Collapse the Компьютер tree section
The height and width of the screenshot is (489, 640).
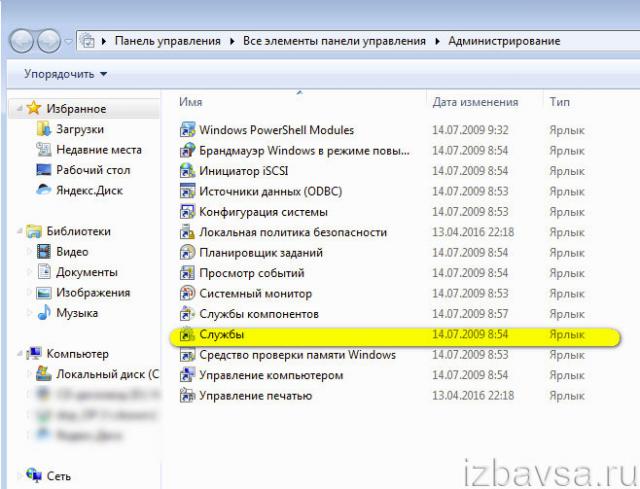tap(19, 354)
